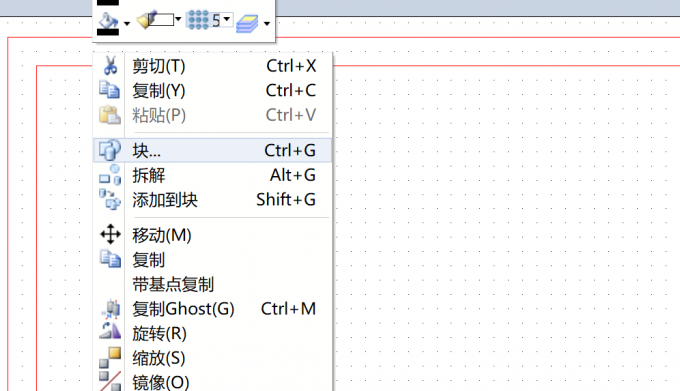Open the line style dropdown arrow
The height and width of the screenshot is (391, 680).
click(x=178, y=19)
